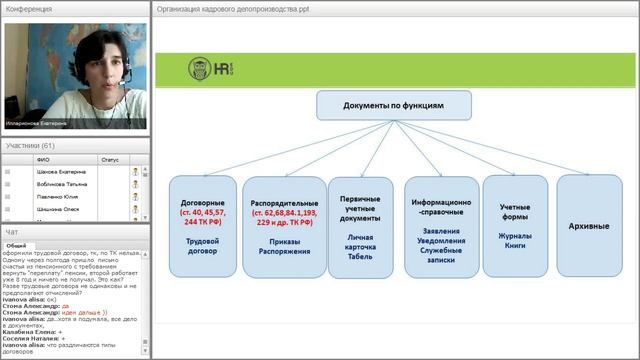Click the Учетные формы slide box
The image size is (640, 360).
point(515,226)
